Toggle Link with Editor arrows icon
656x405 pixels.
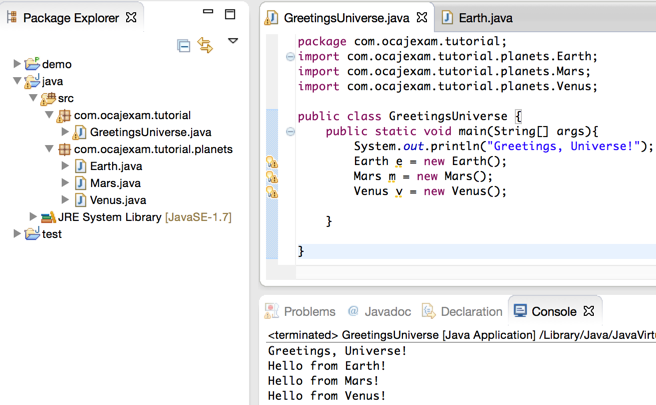(205, 45)
